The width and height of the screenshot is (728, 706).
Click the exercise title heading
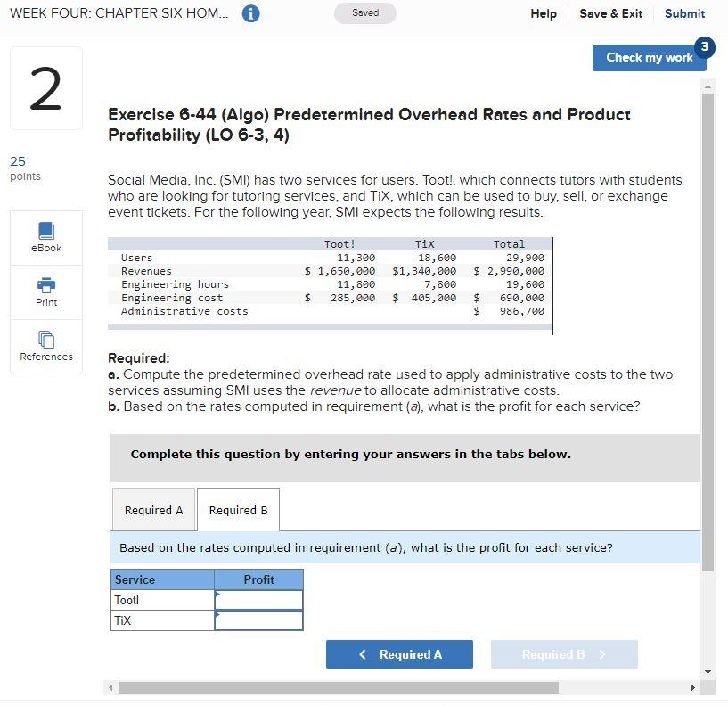[x=369, y=125]
